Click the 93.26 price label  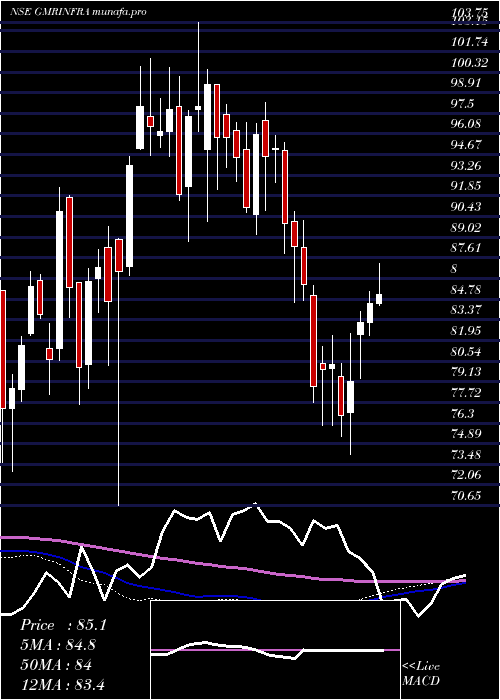[x=466, y=166]
